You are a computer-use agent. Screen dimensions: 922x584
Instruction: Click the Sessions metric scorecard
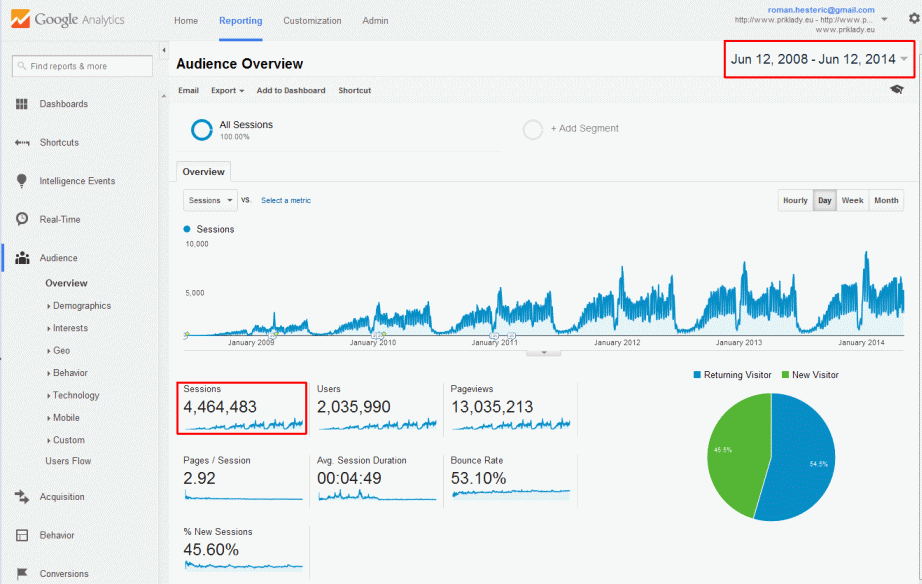click(x=242, y=409)
